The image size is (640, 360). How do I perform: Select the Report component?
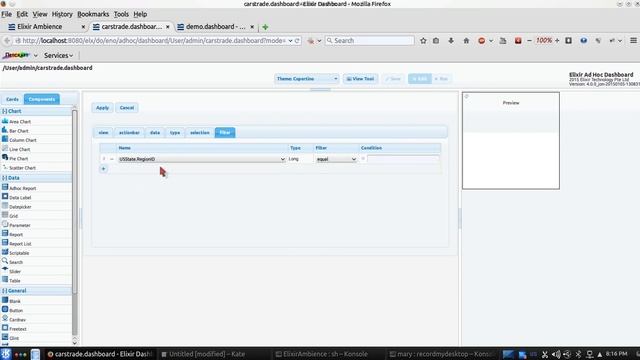13,235
